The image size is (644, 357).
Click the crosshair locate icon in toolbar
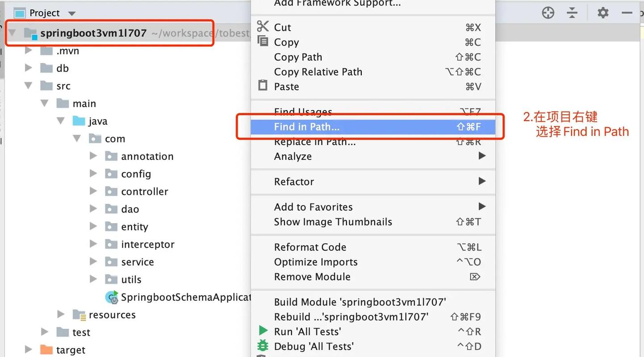[548, 12]
